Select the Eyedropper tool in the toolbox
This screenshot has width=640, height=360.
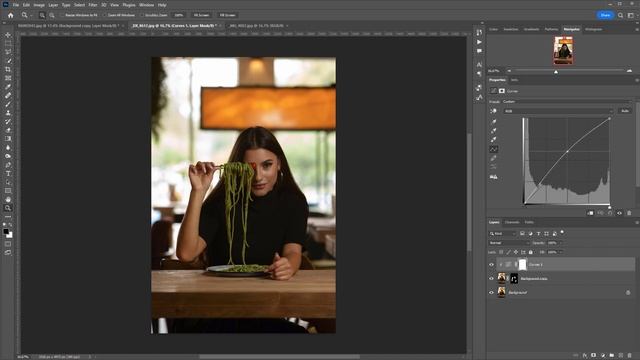tap(8, 87)
